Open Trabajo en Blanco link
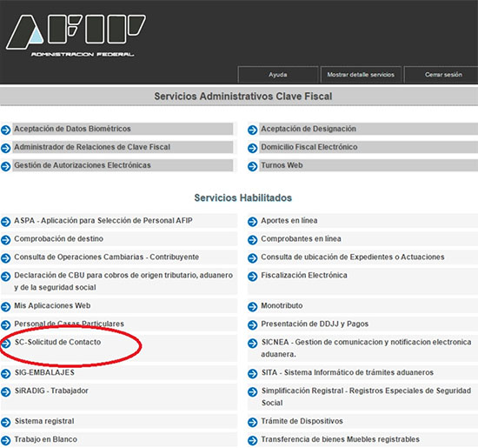The image size is (478, 448). (45, 439)
